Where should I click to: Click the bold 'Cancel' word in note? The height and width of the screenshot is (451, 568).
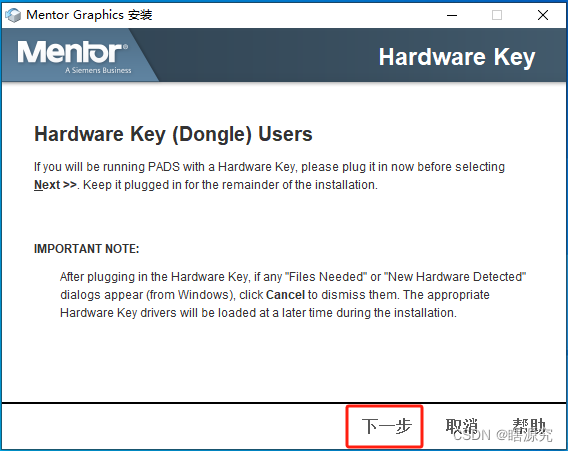point(285,295)
